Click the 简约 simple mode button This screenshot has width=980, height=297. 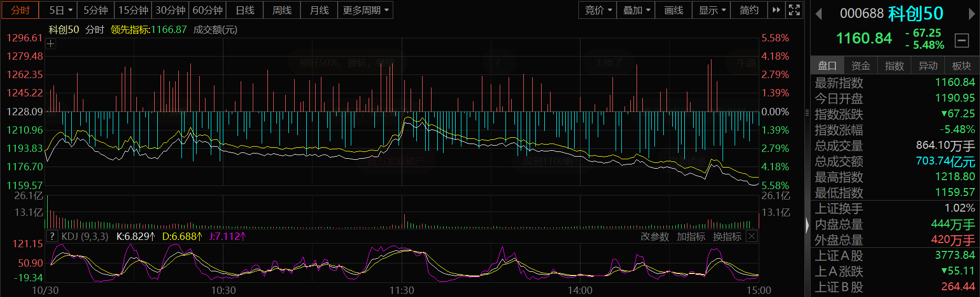749,10
